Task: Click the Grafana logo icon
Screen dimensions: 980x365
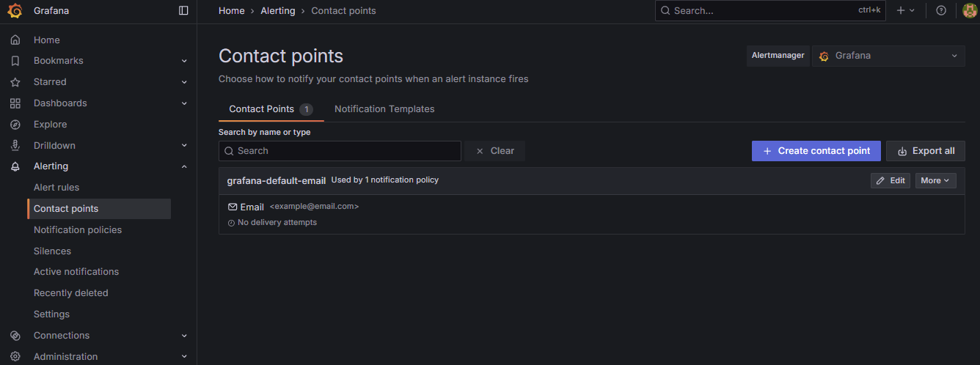Action: coord(15,11)
